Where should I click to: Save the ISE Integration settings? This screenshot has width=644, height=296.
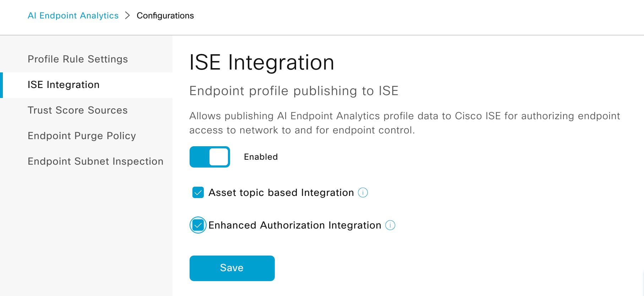coord(232,268)
